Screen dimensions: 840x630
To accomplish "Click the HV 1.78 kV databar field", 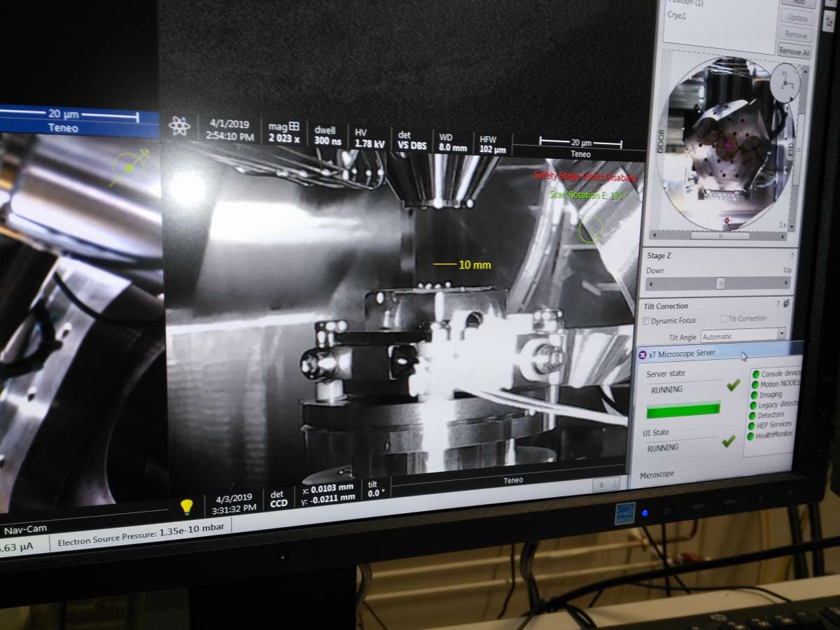I will pyautogui.click(x=370, y=139).
